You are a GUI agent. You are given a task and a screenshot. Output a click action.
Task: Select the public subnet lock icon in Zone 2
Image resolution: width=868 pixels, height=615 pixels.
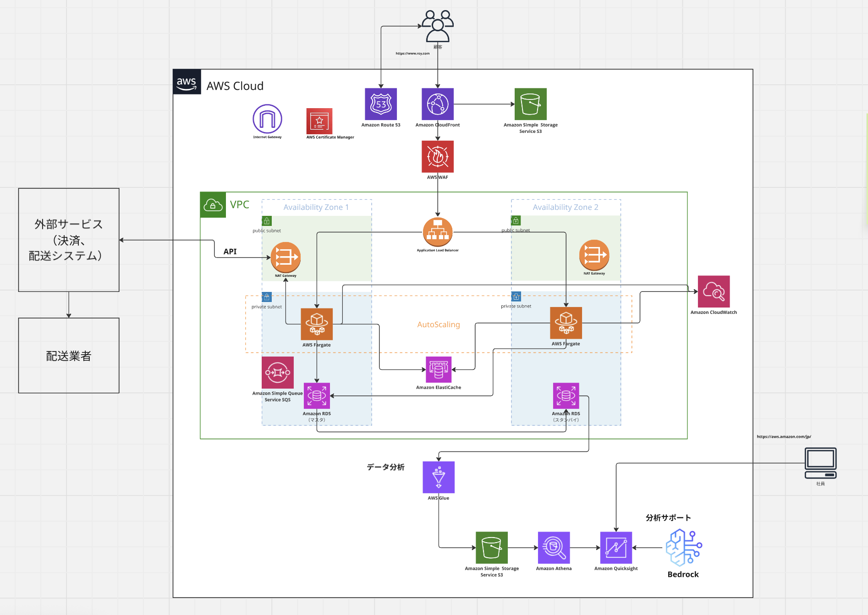coord(516,220)
